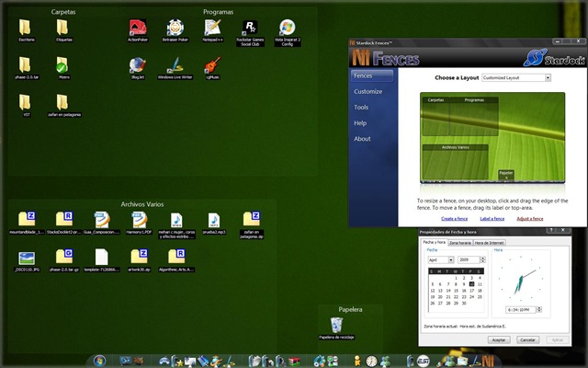
Task: Open the Fences icon in the dock
Action: (x=488, y=362)
